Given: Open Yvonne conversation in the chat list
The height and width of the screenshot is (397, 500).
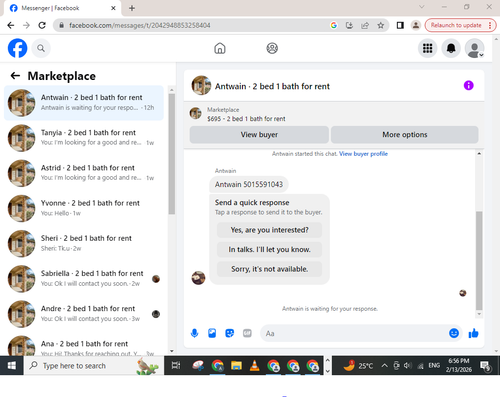Looking at the screenshot, I should click(x=84, y=208).
